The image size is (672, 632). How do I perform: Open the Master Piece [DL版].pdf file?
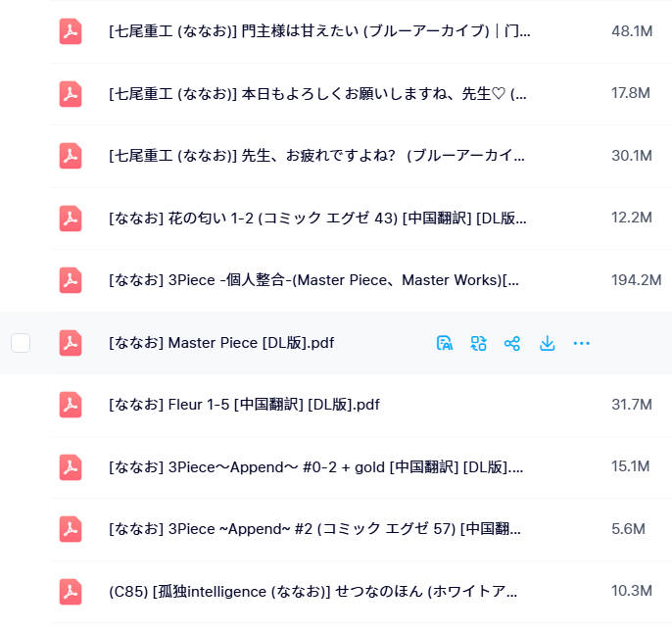tap(221, 343)
